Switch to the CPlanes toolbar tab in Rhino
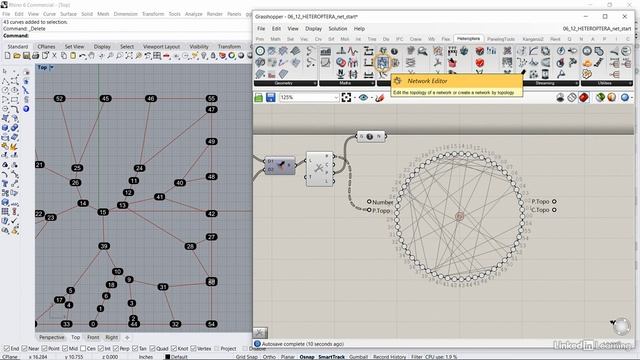 47,47
